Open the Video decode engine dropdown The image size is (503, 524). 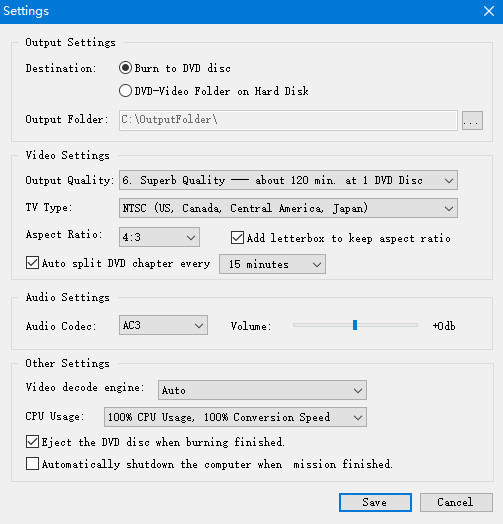pos(262,390)
